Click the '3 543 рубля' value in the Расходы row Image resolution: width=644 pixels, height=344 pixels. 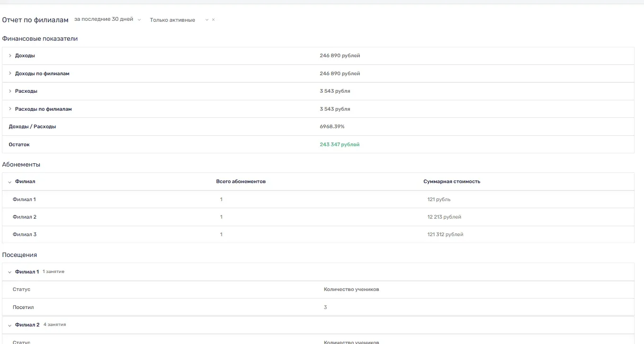335,91
